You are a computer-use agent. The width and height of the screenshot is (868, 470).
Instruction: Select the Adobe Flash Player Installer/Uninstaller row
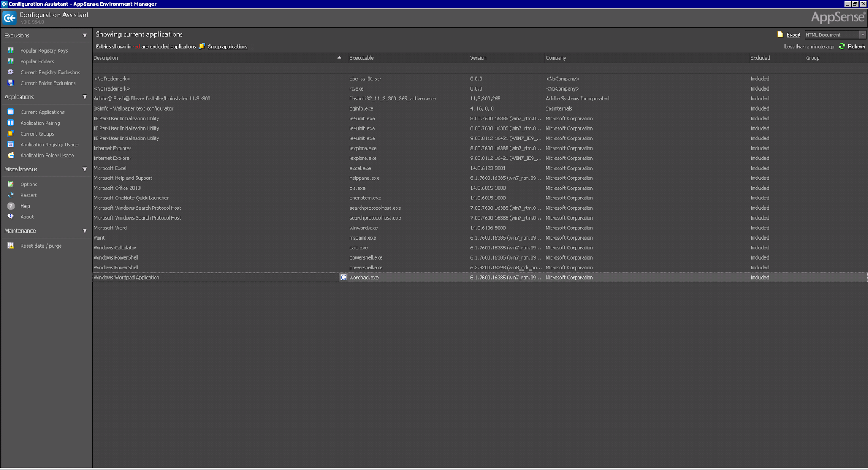[x=480, y=99]
